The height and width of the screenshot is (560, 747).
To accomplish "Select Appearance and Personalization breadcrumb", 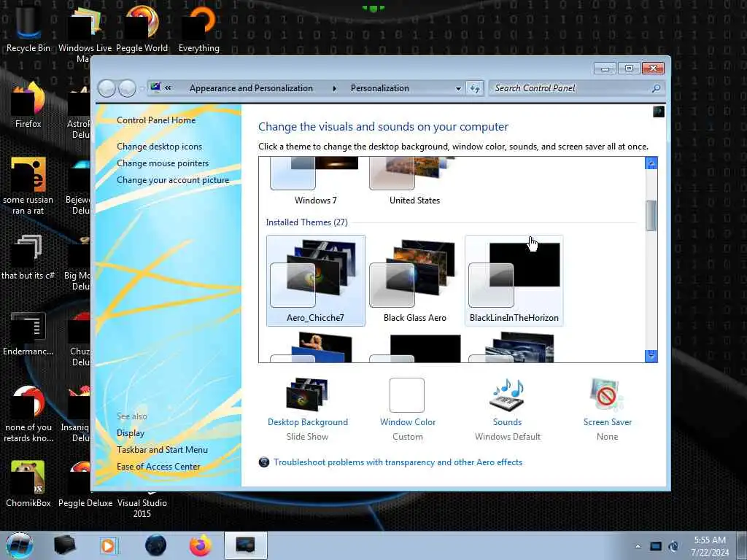I will click(251, 88).
